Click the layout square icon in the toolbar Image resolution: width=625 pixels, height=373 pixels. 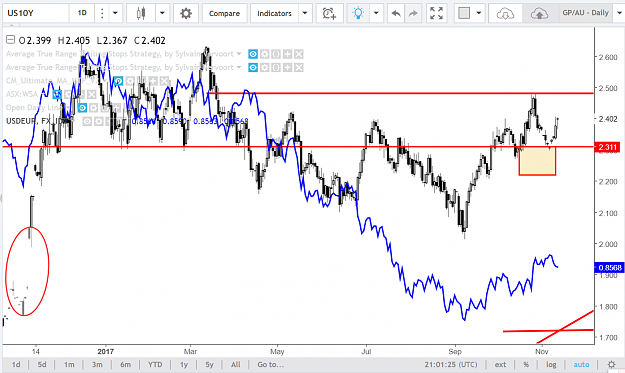(x=464, y=14)
